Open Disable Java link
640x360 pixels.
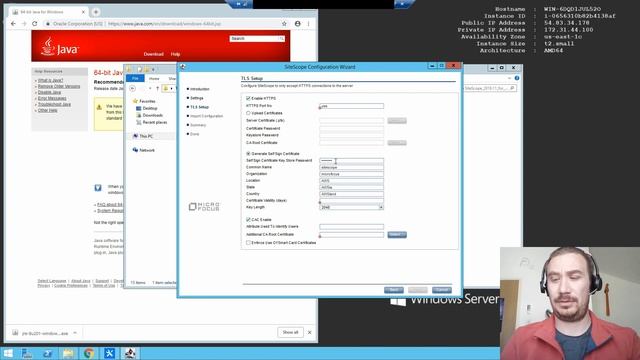coord(49,92)
